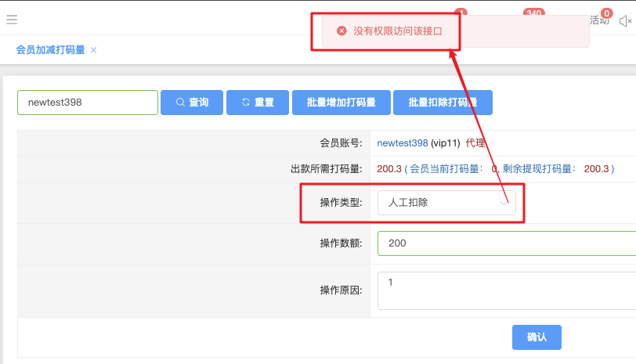Click the 批量扣除打码量 button
This screenshot has height=364, width=636.
pos(443,103)
